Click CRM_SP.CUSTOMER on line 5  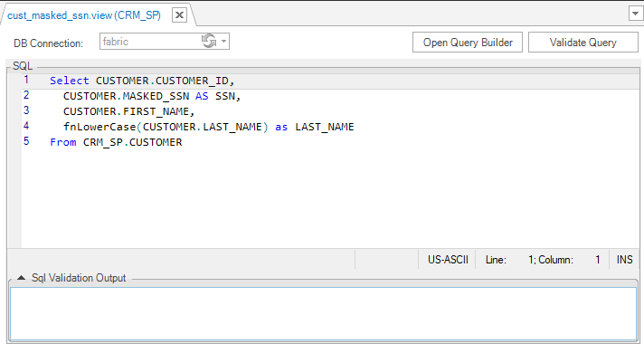click(x=132, y=142)
